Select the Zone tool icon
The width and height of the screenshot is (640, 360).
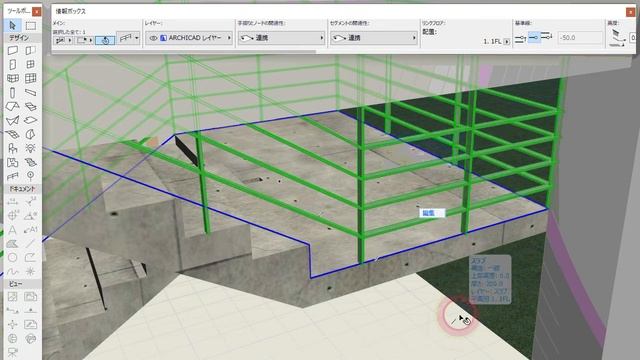coord(13,162)
